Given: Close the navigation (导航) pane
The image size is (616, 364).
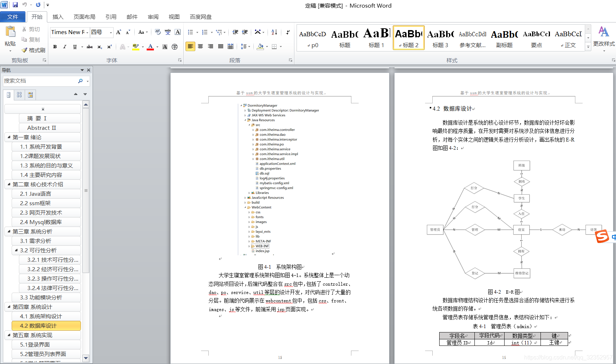Looking at the screenshot, I should 89,70.
